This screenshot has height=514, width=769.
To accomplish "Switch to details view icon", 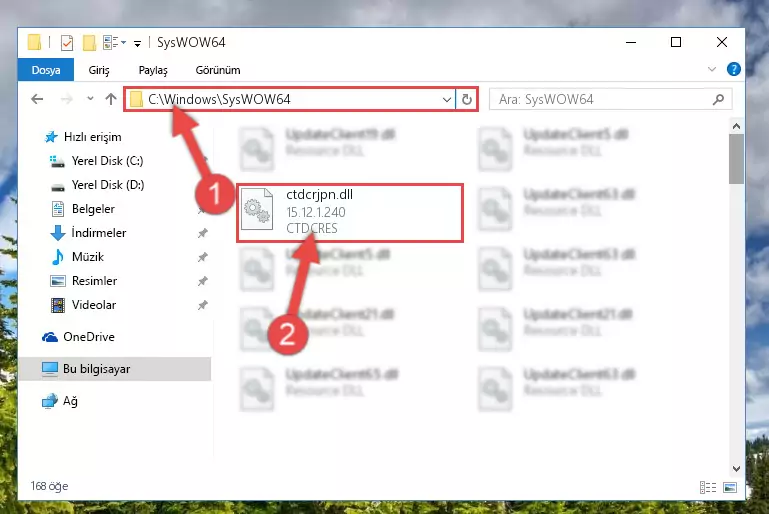I will (708, 488).
